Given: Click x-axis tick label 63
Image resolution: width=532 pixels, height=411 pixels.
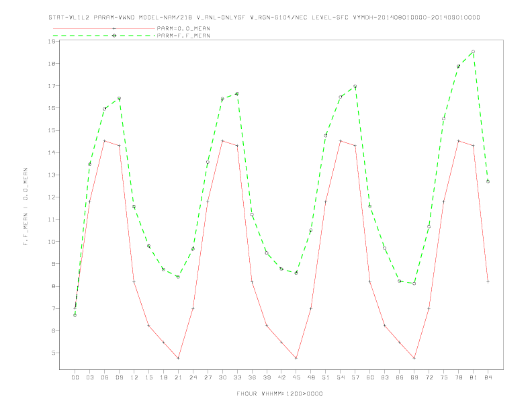Looking at the screenshot, I should pos(385,377).
